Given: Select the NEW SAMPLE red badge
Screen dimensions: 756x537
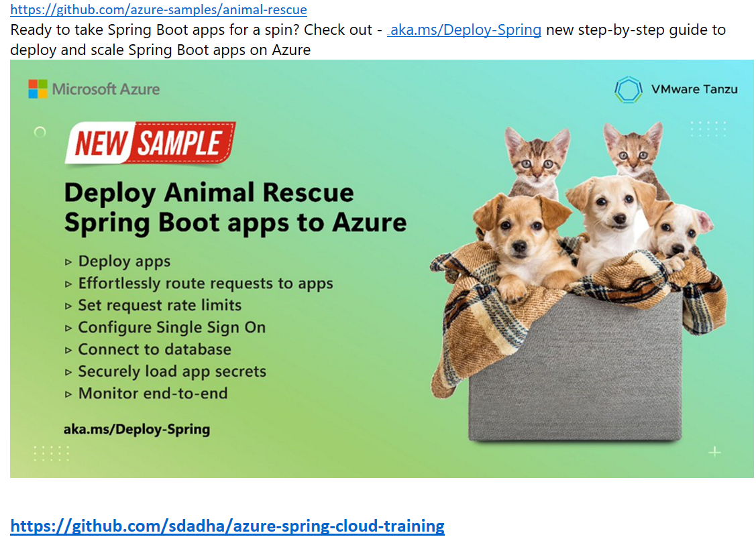Looking at the screenshot, I should 150,143.
